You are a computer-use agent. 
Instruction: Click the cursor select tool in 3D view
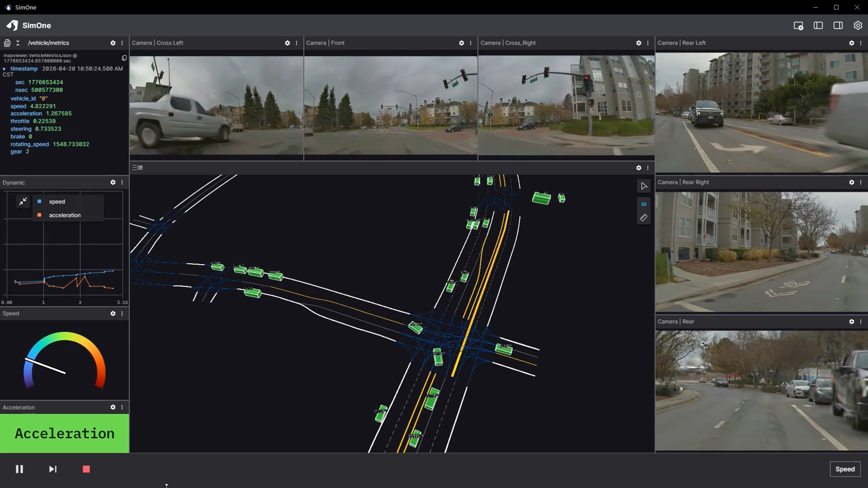[644, 186]
